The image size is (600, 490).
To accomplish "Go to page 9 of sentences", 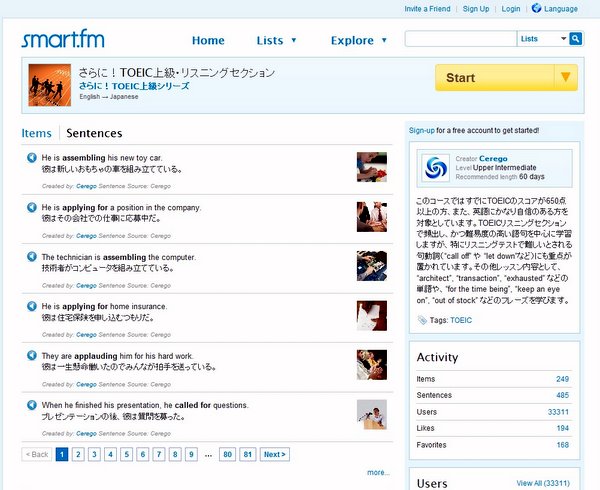I will click(191, 454).
